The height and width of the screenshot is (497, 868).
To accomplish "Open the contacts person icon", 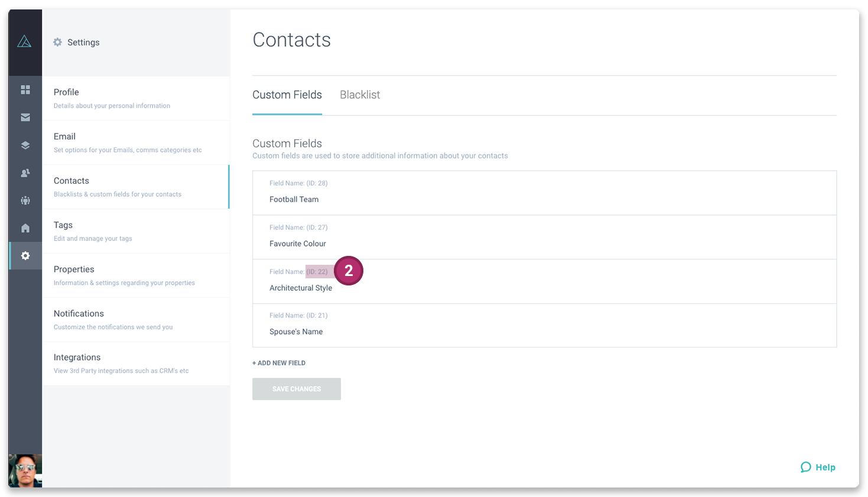I will point(25,173).
